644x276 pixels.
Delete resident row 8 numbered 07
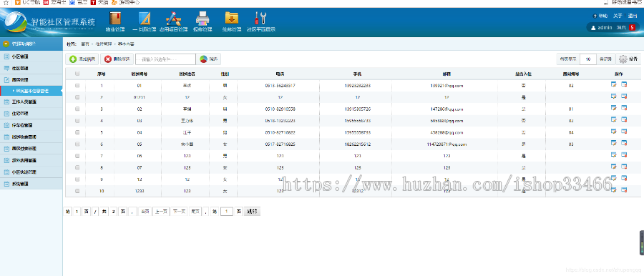624,167
